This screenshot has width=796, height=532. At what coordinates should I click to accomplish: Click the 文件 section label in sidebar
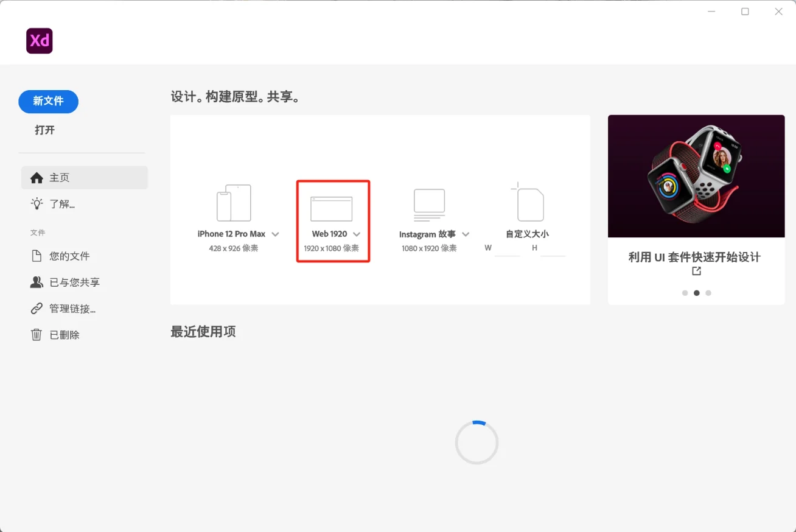pos(38,233)
